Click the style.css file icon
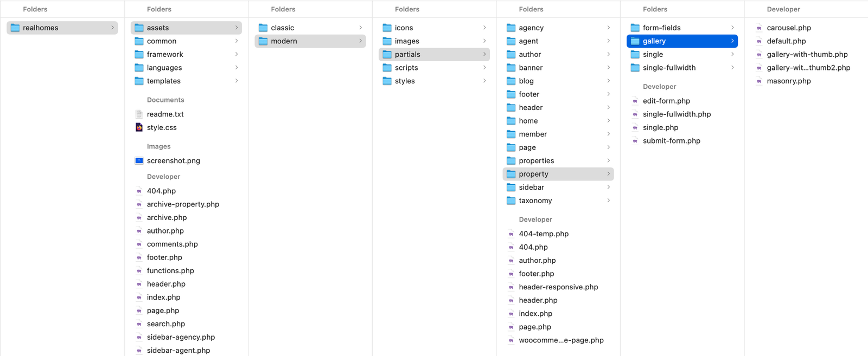Screen dimensions: 868x356 [x=139, y=127]
